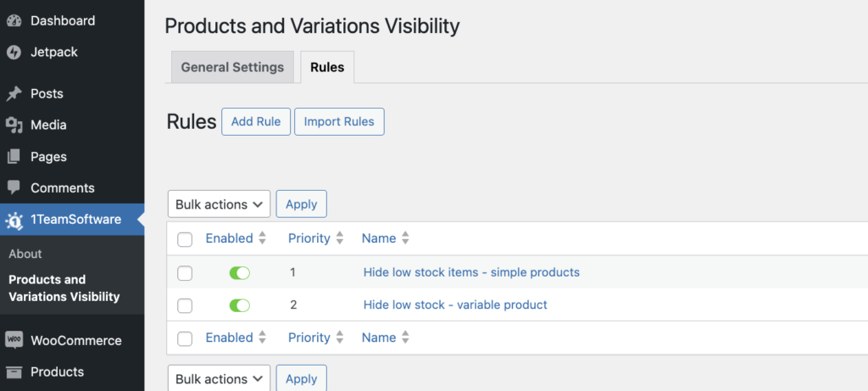Click the Jetpack lightning icon
Screen dimensions: 868x391
click(14, 52)
